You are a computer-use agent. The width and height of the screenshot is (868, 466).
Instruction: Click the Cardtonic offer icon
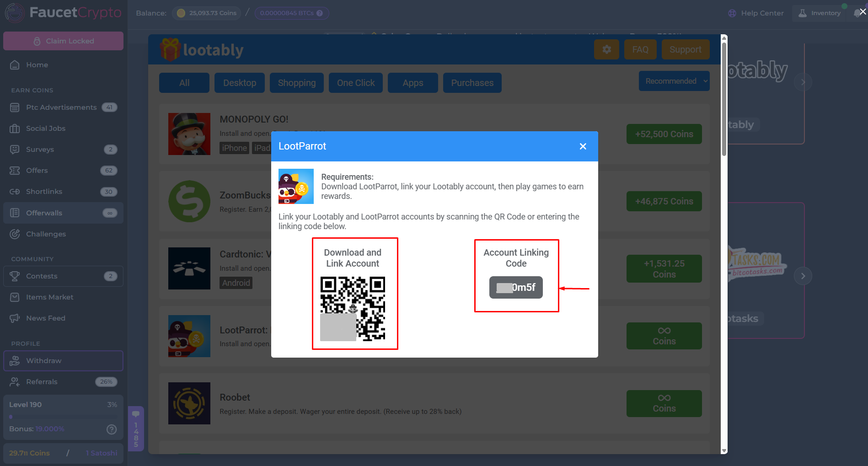click(x=189, y=268)
